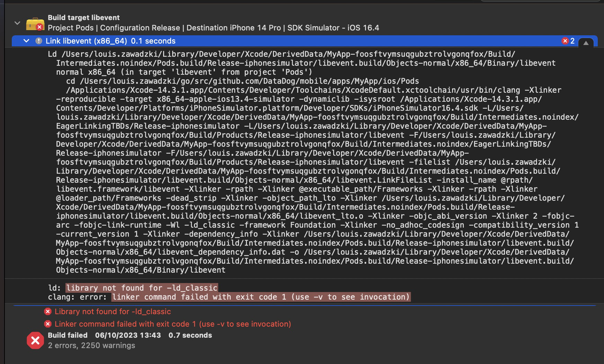Viewport: 604px width, 364px height.
Task: Click the up-arrow jump button on the Link row
Action: (x=586, y=43)
